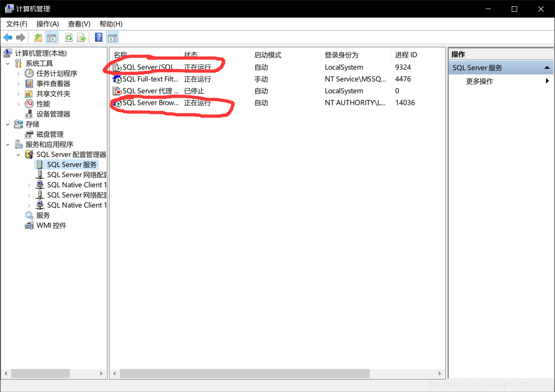Expand the 任务计划程序 tree node
Viewport: 555px width, 392px height.
18,73
